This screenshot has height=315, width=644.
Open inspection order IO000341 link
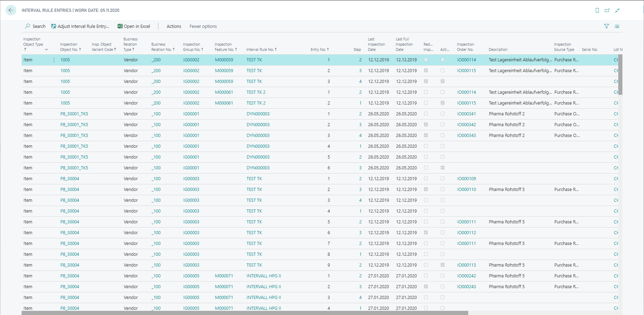[466, 114]
